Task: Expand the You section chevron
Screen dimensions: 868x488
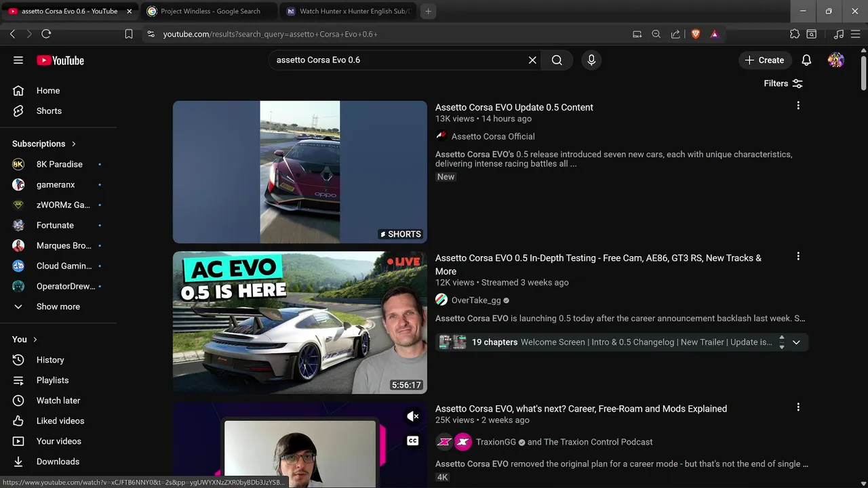Action: 35,340
